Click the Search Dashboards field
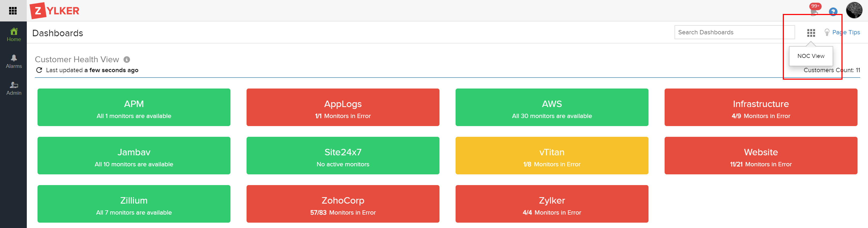The height and width of the screenshot is (228, 868). pos(735,32)
